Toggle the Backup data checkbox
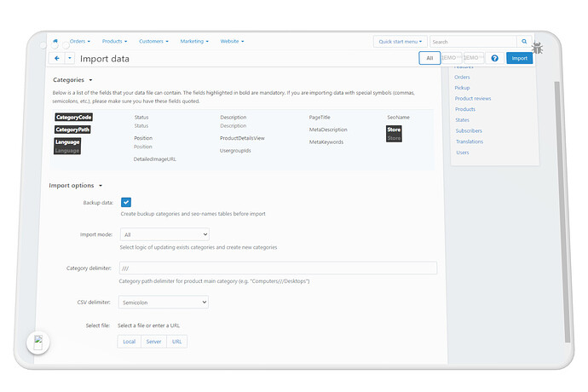 (x=126, y=202)
